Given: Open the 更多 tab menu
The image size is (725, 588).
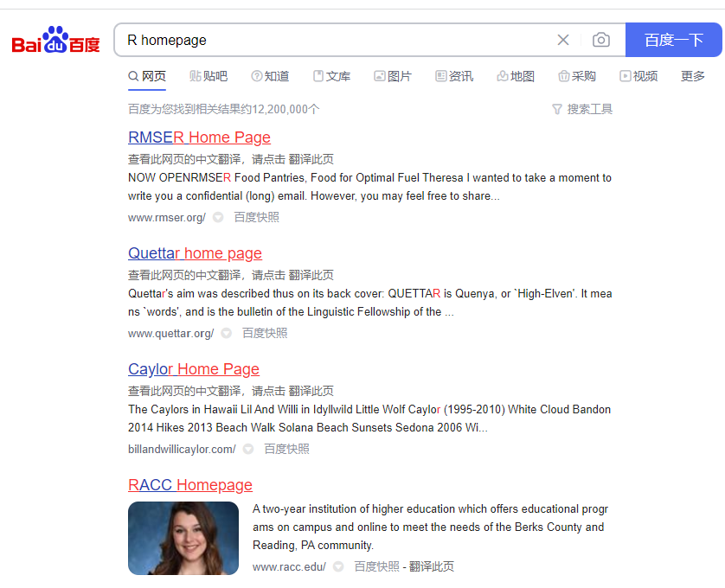Looking at the screenshot, I should [693, 76].
